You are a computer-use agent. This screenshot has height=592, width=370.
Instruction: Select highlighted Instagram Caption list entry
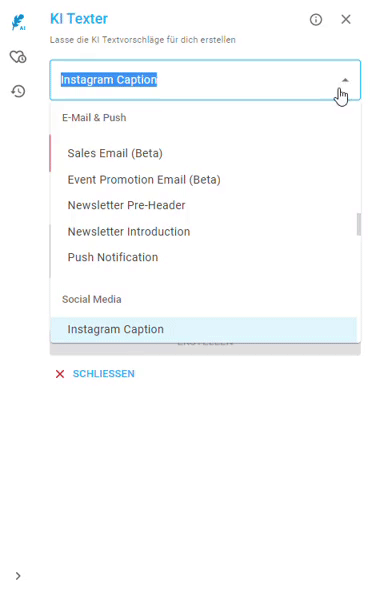point(204,329)
